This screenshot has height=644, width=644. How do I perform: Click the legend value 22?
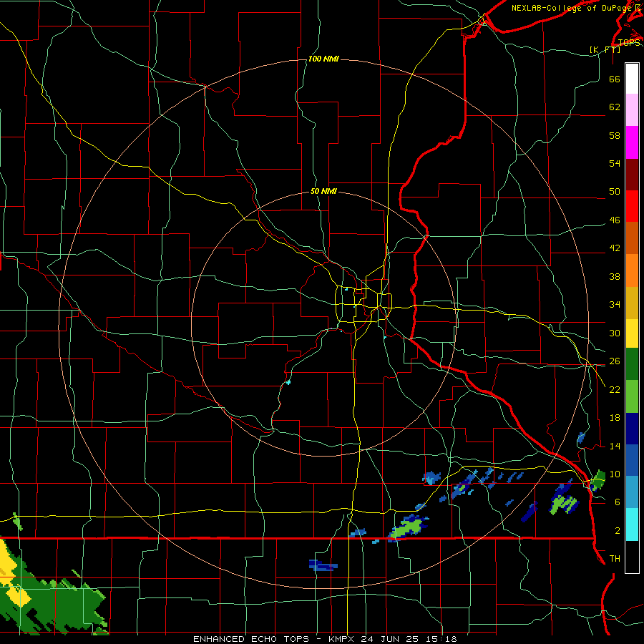(615, 389)
